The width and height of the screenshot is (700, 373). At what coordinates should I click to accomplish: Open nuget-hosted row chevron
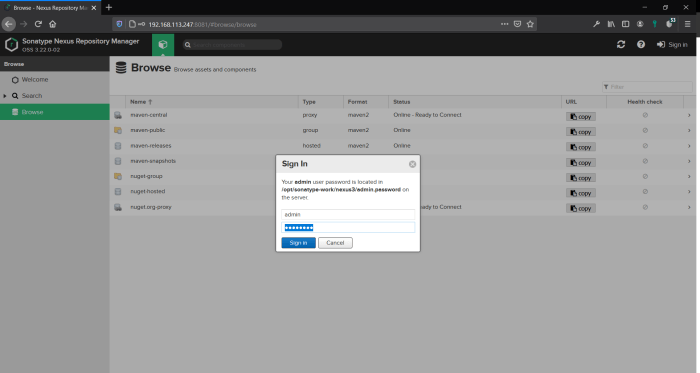(689, 192)
